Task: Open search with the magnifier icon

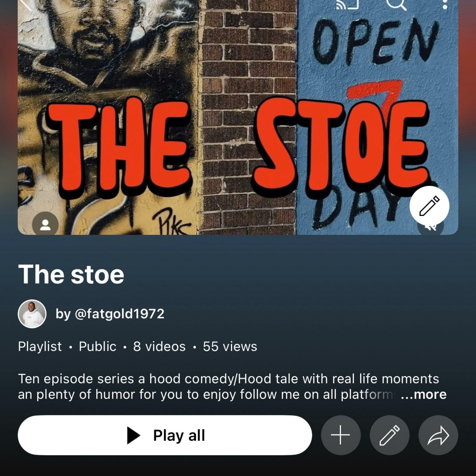Action: tap(396, 4)
